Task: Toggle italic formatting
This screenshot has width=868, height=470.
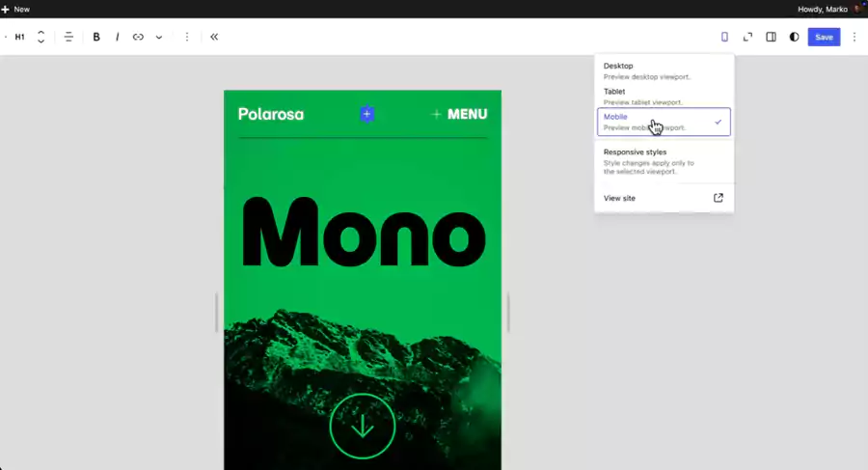Action: (x=117, y=37)
